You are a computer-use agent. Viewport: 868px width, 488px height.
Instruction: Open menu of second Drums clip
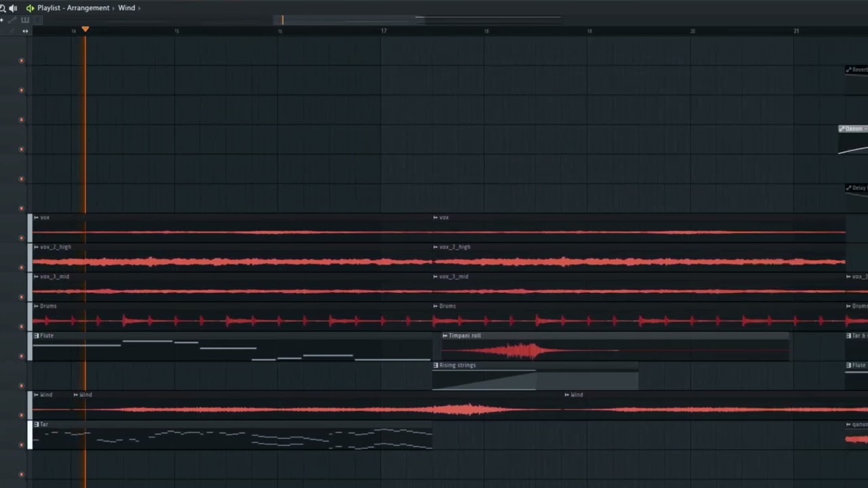(435, 306)
